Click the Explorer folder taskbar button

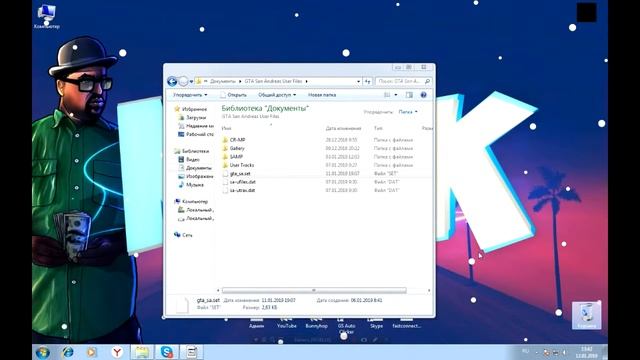point(142,352)
